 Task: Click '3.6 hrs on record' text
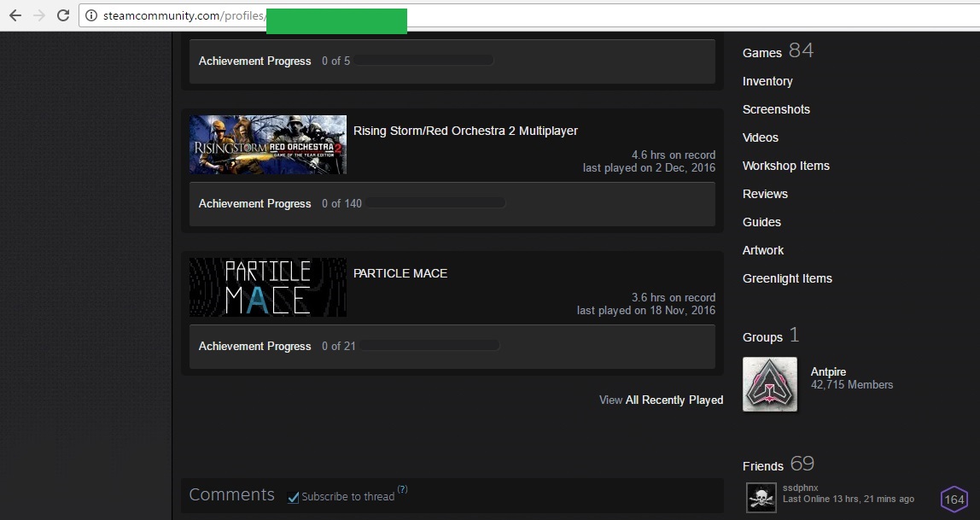click(x=674, y=297)
